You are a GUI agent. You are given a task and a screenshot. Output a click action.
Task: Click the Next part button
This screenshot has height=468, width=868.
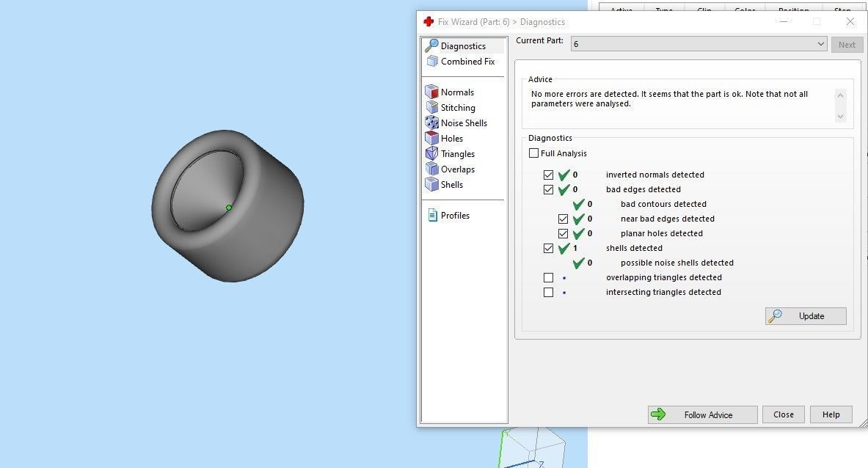(x=847, y=45)
